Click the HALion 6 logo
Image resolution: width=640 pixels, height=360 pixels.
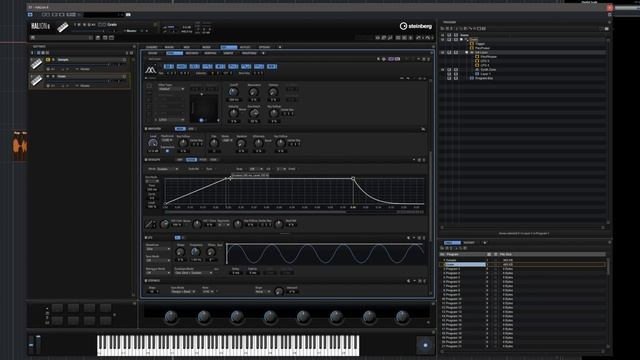(x=40, y=27)
